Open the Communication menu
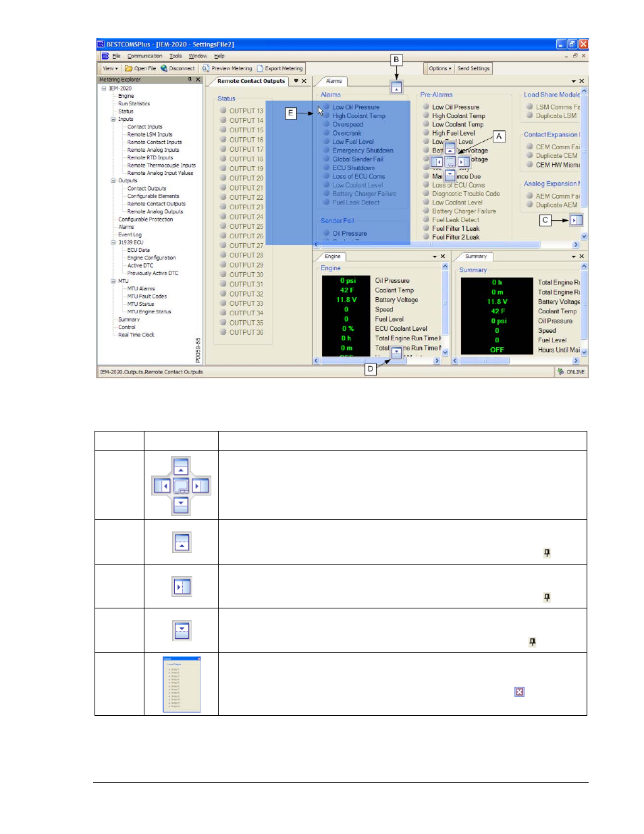 point(145,56)
